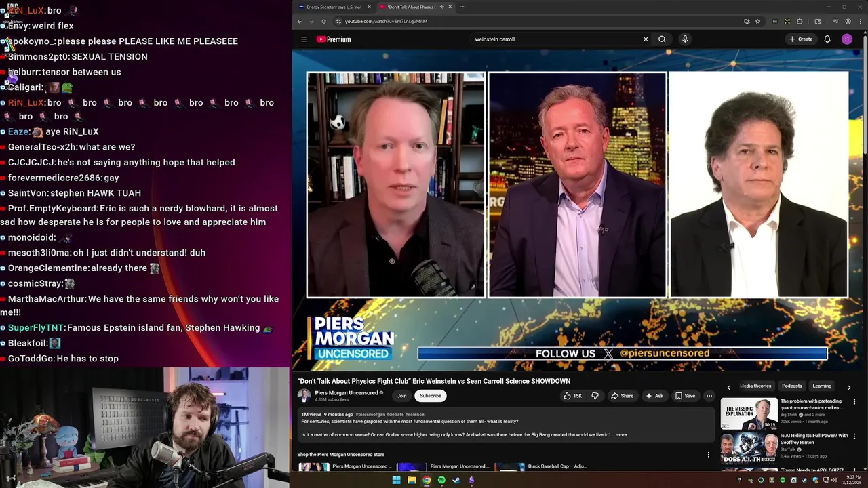Bookmark this page with the star
The height and width of the screenshot is (488, 868).
pyautogui.click(x=758, y=21)
